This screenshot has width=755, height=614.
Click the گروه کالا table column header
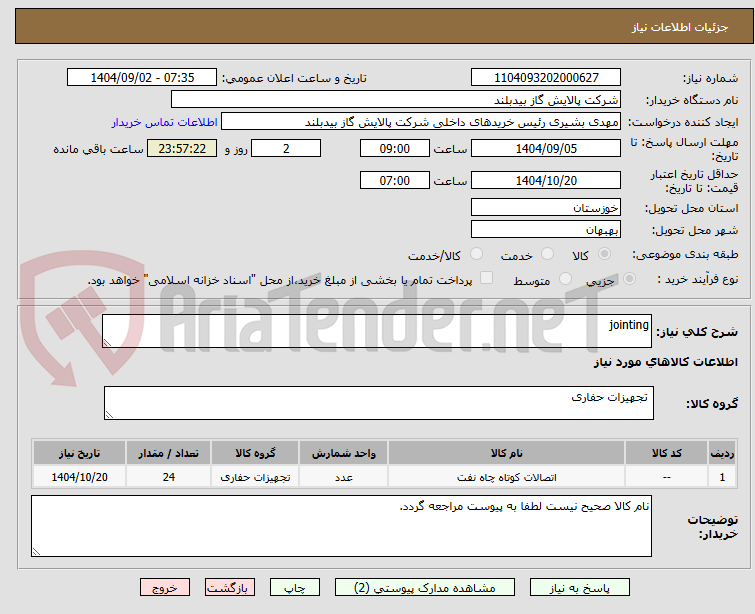[255, 453]
